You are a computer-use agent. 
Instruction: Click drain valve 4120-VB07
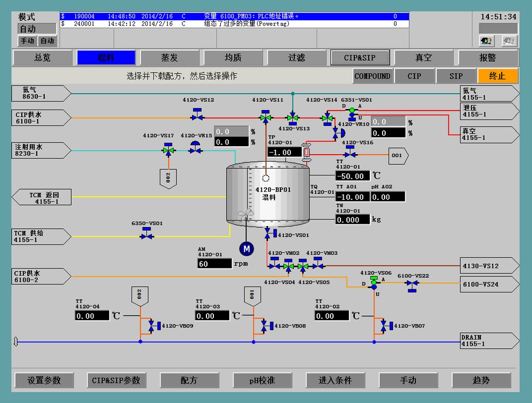386,326
